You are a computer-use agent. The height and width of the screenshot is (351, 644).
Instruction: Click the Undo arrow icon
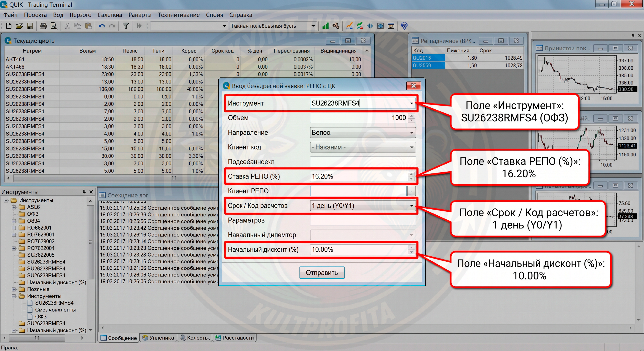pyautogui.click(x=102, y=26)
